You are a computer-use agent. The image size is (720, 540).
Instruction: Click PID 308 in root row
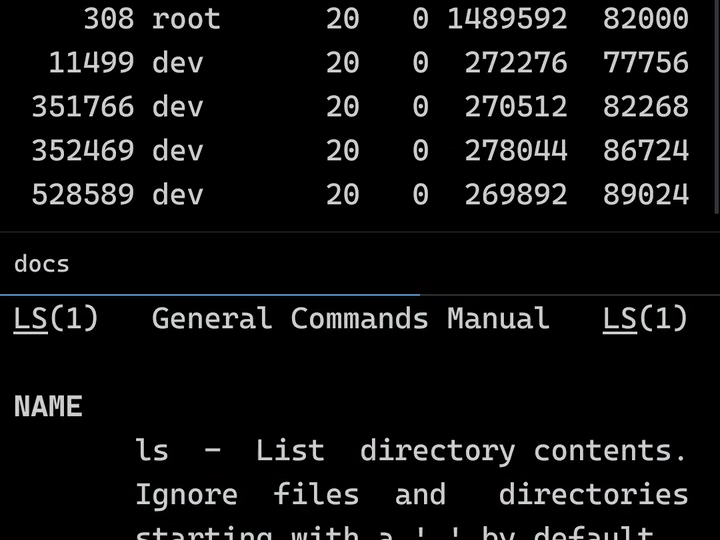coord(109,19)
